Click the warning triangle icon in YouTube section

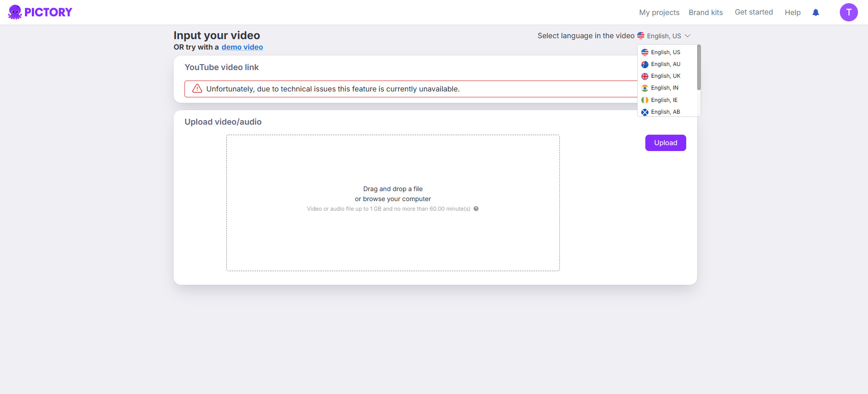pos(197,89)
